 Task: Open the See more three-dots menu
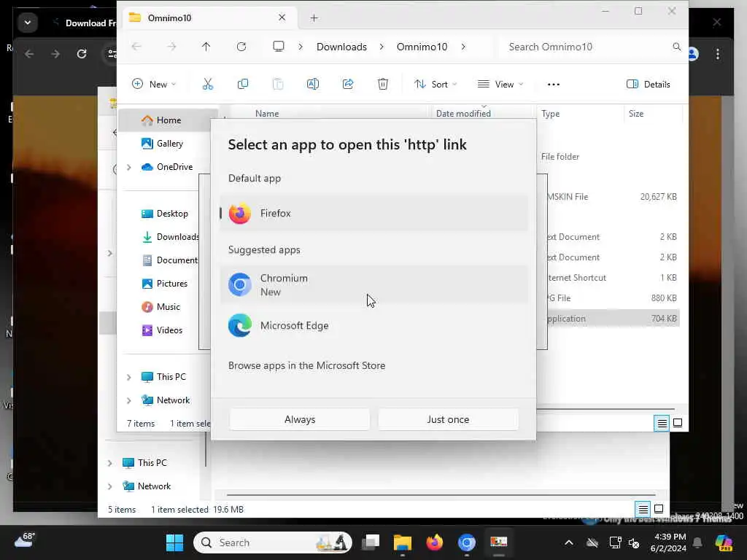pos(554,85)
